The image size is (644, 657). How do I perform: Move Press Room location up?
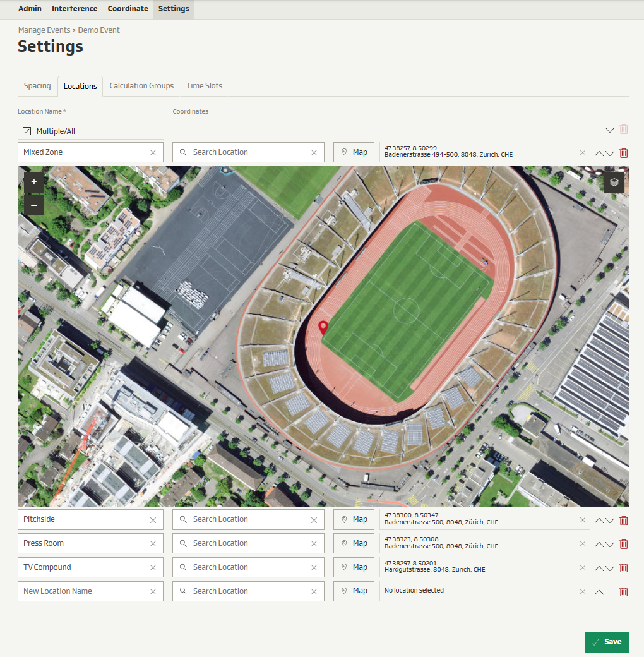tap(599, 545)
